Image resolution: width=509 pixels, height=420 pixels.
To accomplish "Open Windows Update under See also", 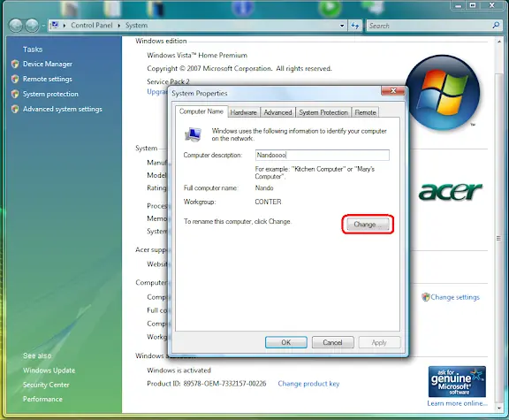I will [49, 370].
